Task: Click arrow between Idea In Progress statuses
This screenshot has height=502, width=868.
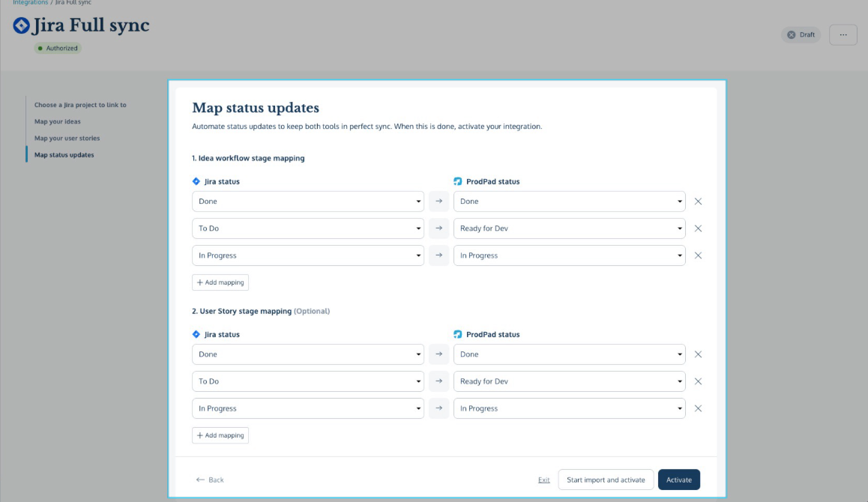Action: coord(439,255)
